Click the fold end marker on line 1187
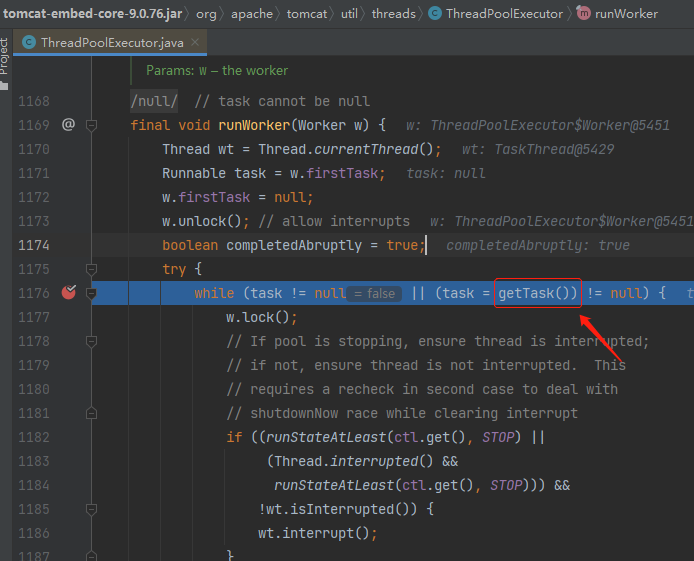The height and width of the screenshot is (561, 694). click(91, 556)
